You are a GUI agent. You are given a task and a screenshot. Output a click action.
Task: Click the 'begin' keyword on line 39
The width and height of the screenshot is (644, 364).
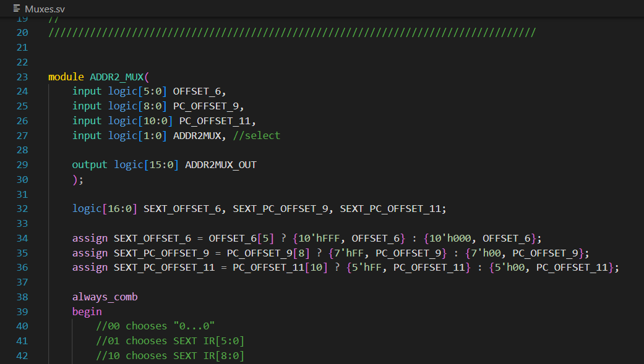(87, 311)
